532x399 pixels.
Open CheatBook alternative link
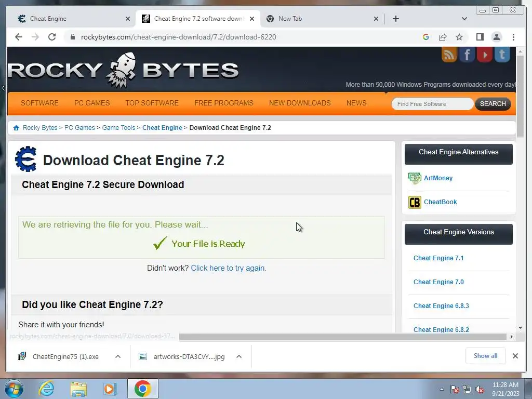tap(441, 202)
